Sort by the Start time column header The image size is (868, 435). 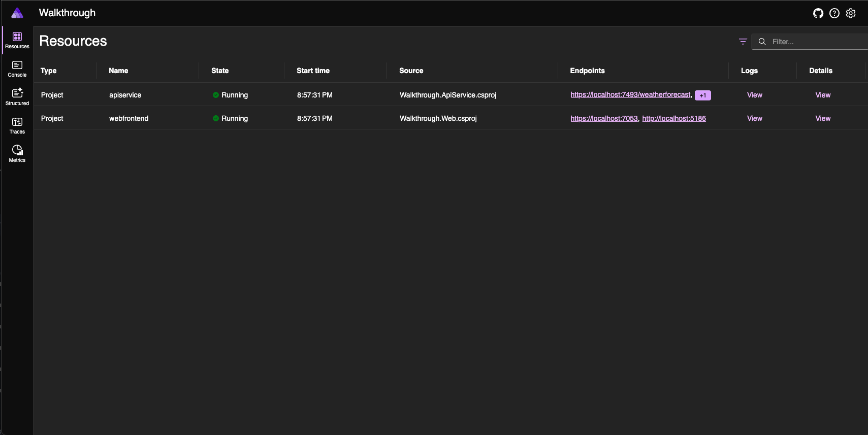313,71
